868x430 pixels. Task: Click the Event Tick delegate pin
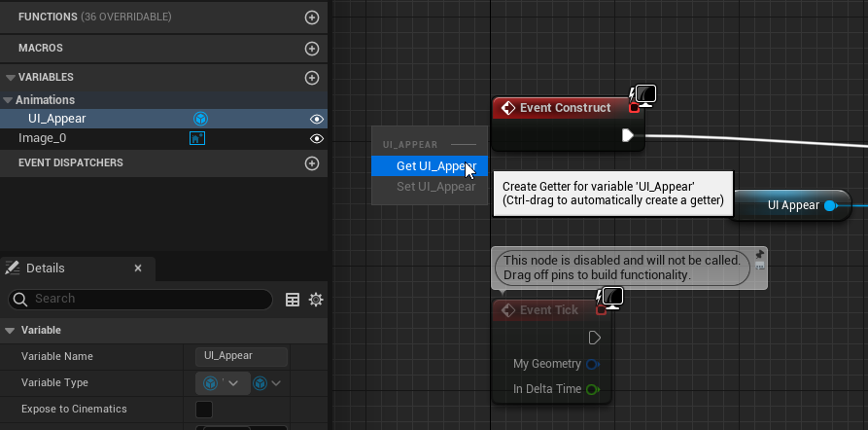pos(601,310)
